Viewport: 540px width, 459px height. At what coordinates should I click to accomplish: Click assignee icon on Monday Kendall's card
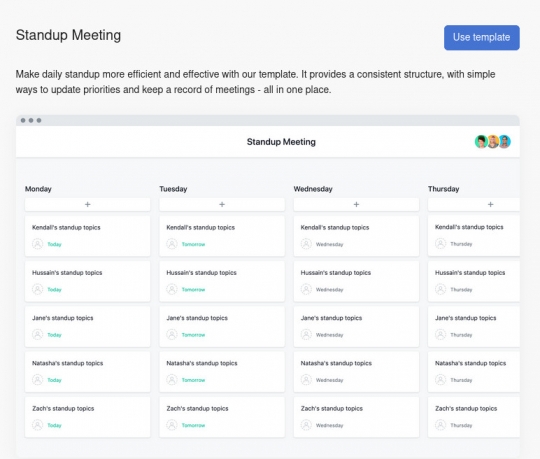click(x=38, y=244)
